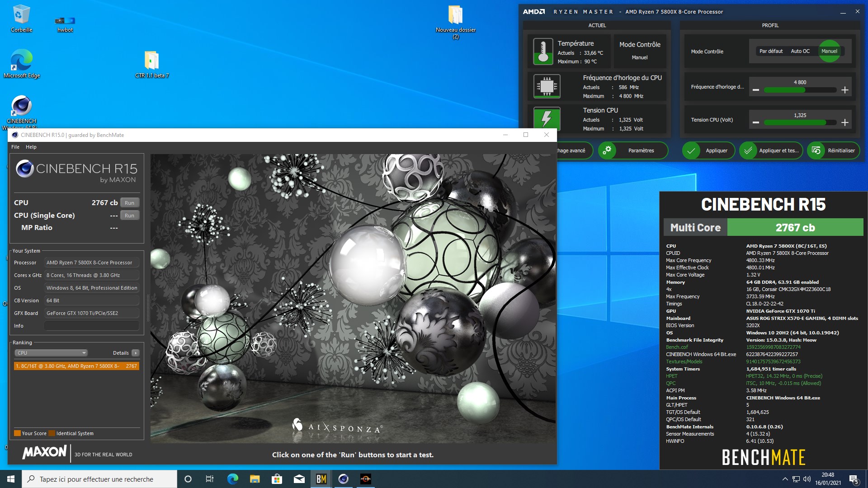This screenshot has height=488, width=868.
Task: Decrease CPU clock frequency with minus
Action: tap(755, 90)
